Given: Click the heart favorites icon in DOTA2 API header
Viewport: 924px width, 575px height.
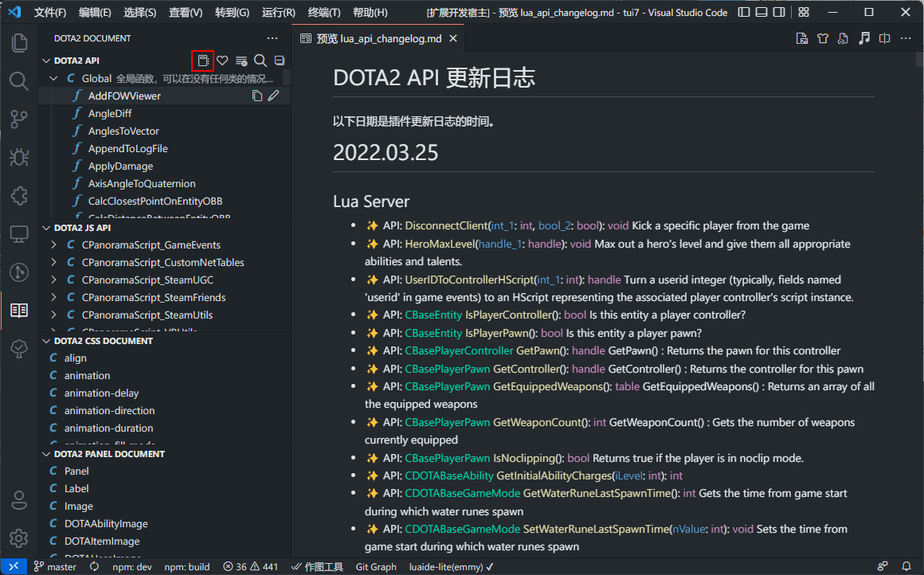Looking at the screenshot, I should click(x=222, y=61).
